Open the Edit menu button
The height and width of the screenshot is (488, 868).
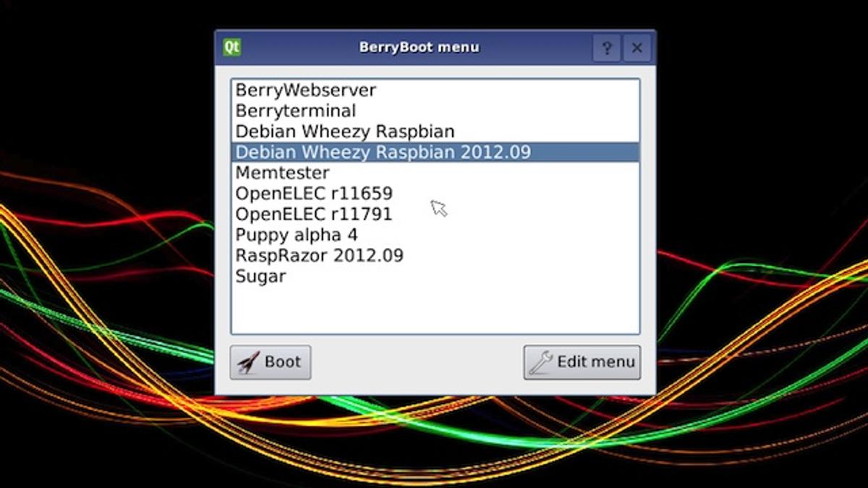[x=582, y=362]
